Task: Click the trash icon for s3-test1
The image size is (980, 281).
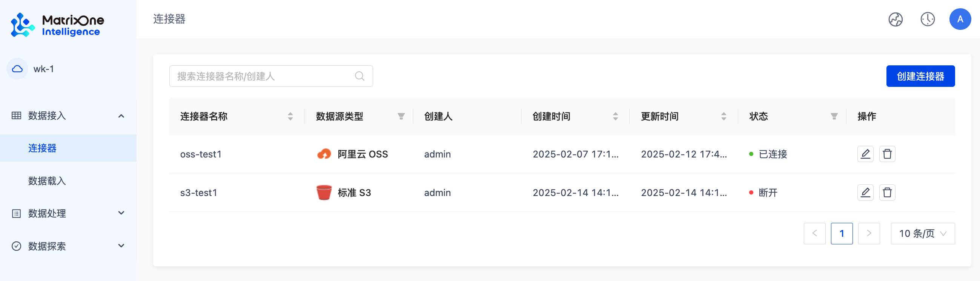Action: (887, 192)
